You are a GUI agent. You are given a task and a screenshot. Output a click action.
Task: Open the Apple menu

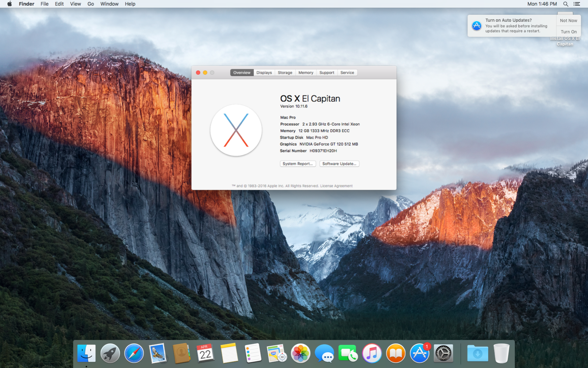pyautogui.click(x=9, y=4)
